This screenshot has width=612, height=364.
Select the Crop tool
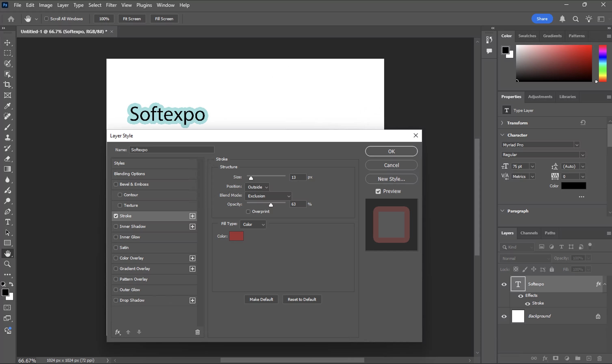[x=8, y=85]
